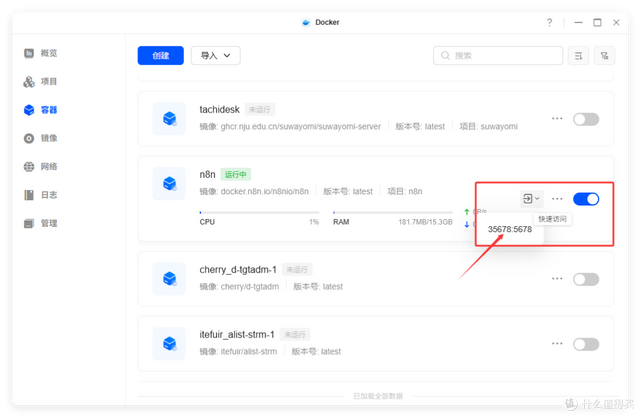Open the 镜像 images section
The image size is (640, 417).
pyautogui.click(x=40, y=138)
